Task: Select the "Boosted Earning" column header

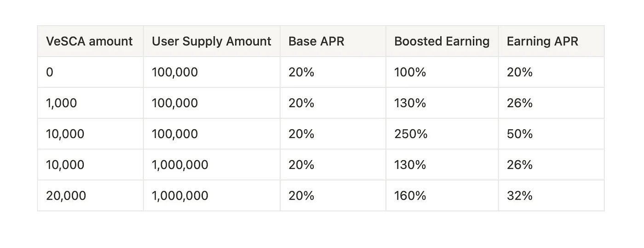Action: click(x=442, y=41)
